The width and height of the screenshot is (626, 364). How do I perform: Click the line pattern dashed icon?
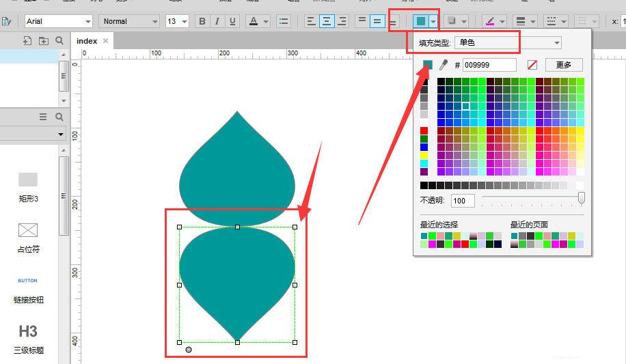pos(552,21)
